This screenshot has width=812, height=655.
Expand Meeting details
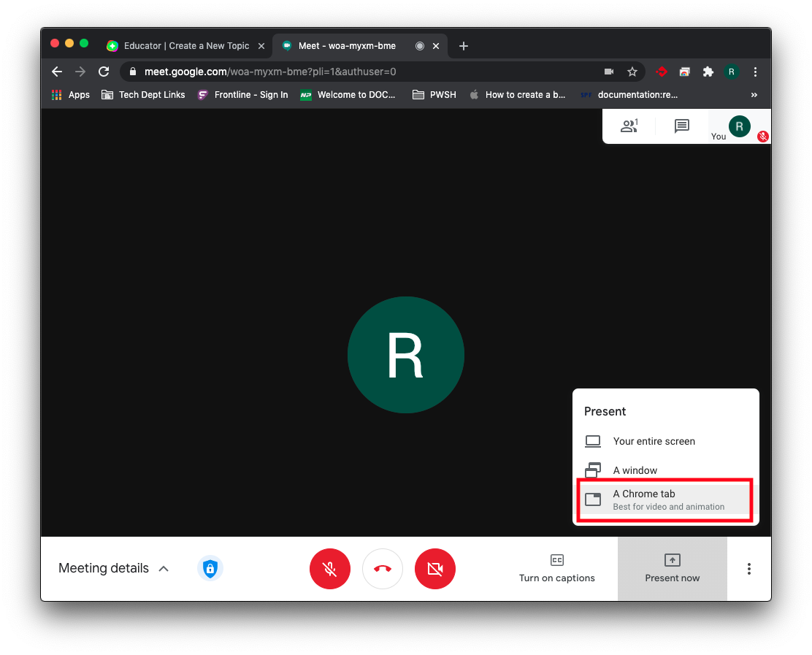(x=114, y=568)
